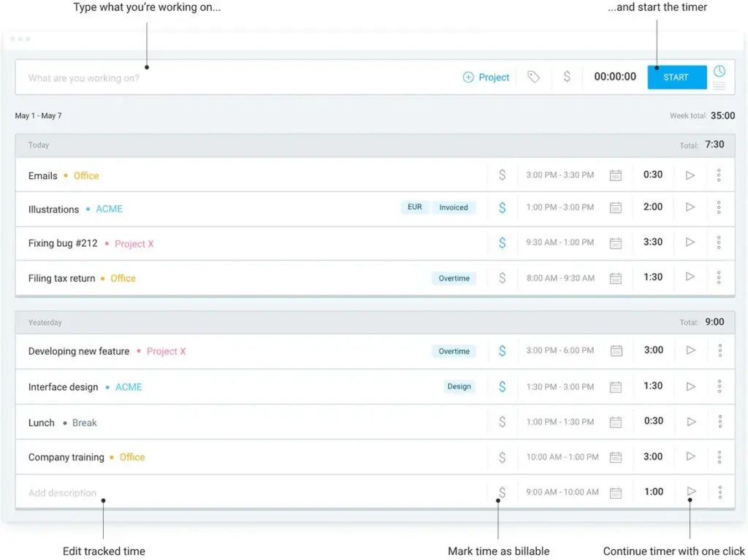Open three-dot menu for Interface design
The width and height of the screenshot is (748, 560).
pos(720,386)
